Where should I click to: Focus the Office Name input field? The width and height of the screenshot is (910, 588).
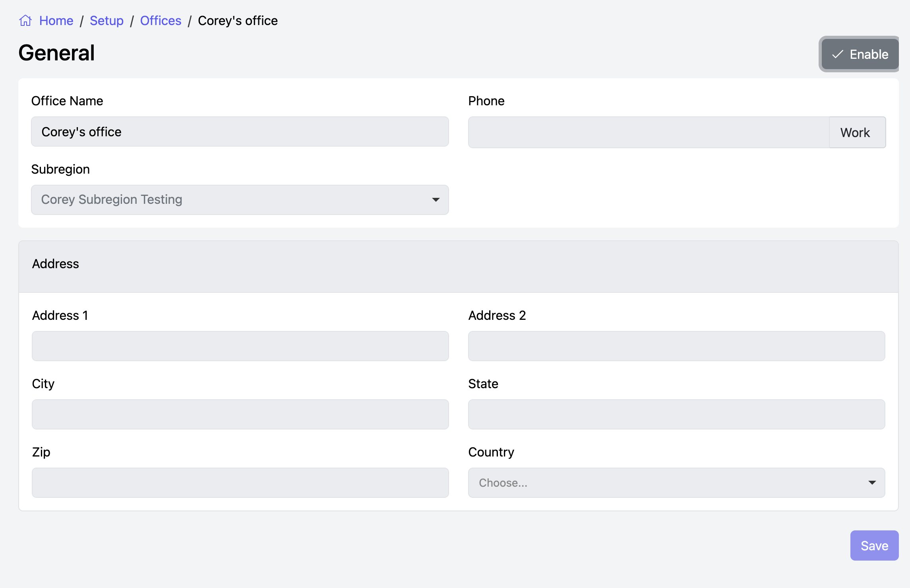(240, 132)
